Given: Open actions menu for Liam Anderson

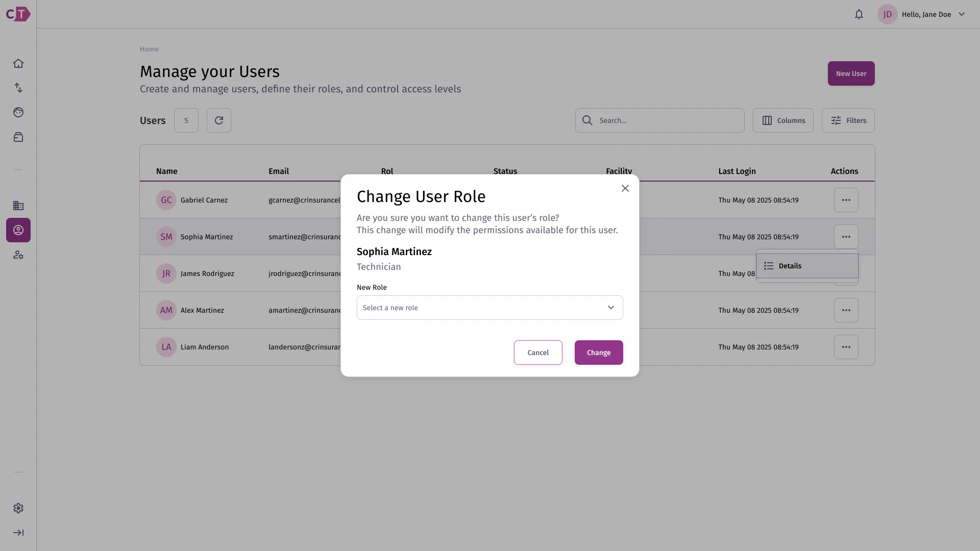Looking at the screenshot, I should coord(846,347).
